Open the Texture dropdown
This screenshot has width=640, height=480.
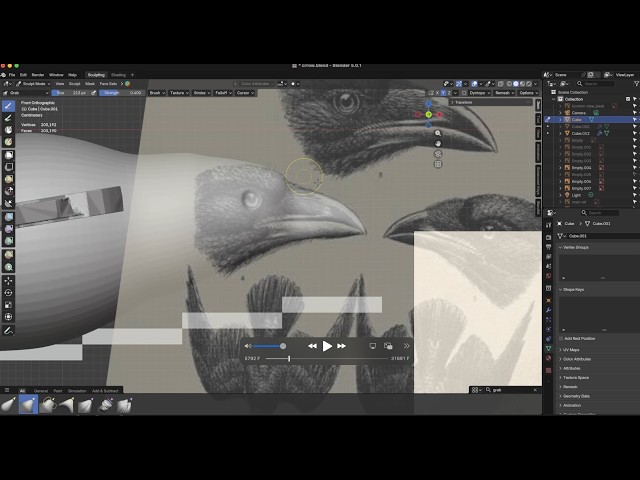click(x=179, y=93)
